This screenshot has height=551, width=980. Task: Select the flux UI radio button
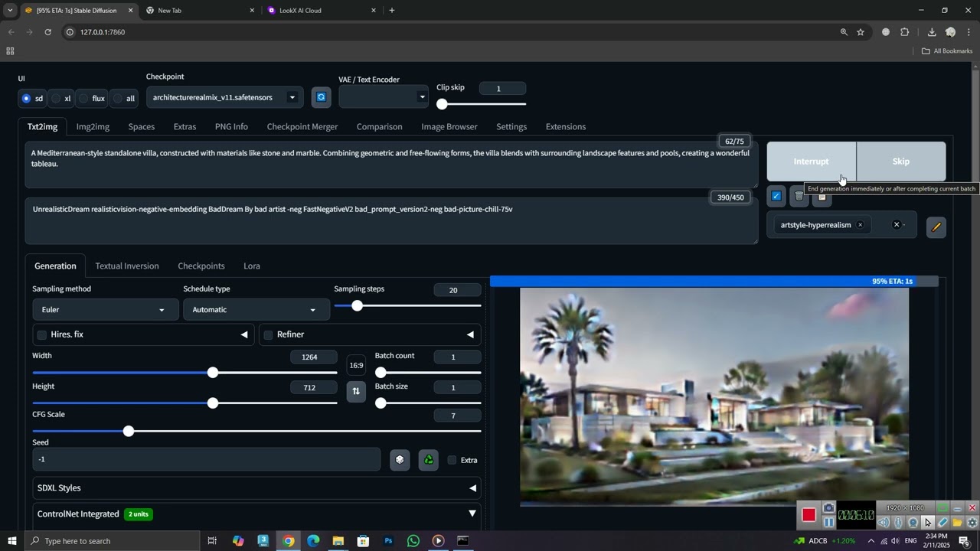click(83, 98)
